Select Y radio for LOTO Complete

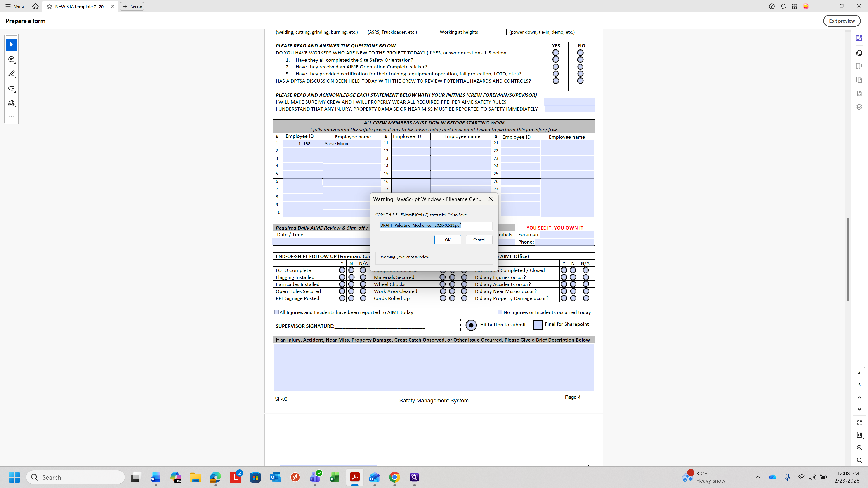coord(342,270)
